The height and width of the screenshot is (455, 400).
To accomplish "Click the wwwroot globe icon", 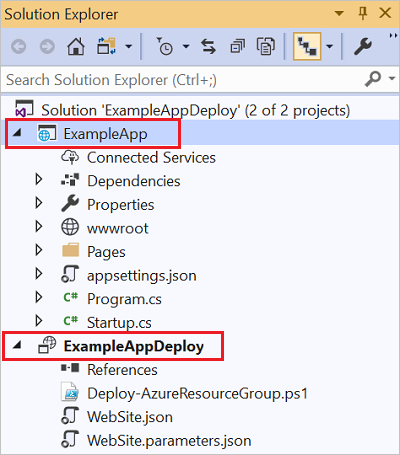I will click(x=70, y=227).
